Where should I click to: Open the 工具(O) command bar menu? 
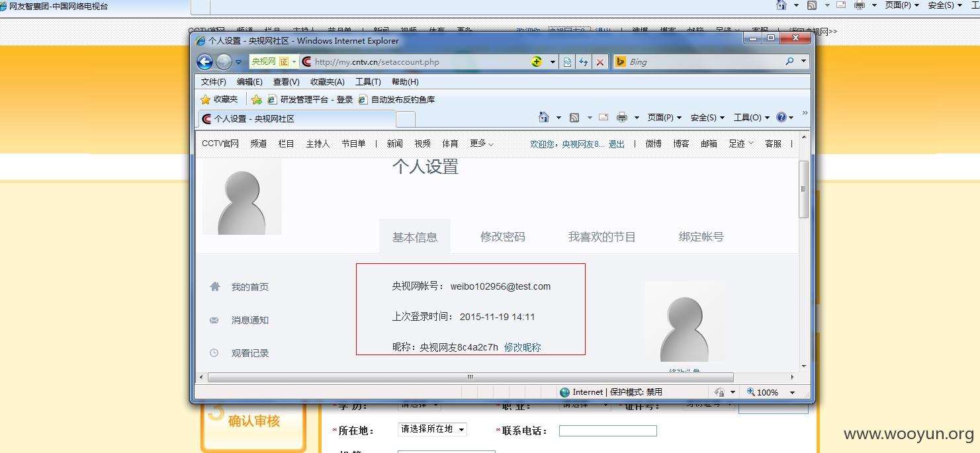(752, 118)
